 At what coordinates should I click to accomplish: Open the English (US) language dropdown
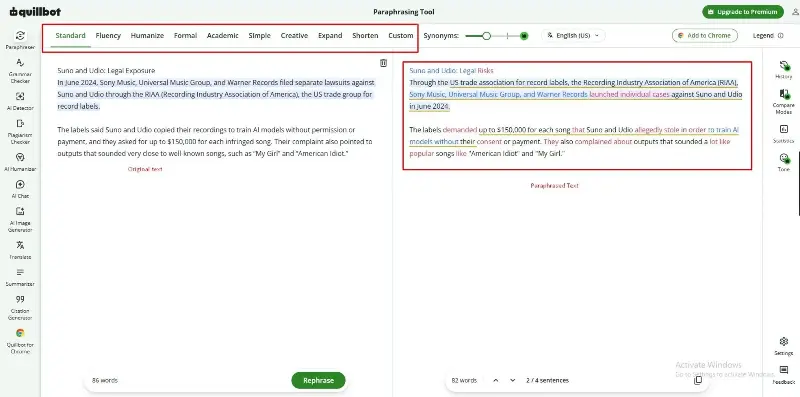[x=573, y=35]
